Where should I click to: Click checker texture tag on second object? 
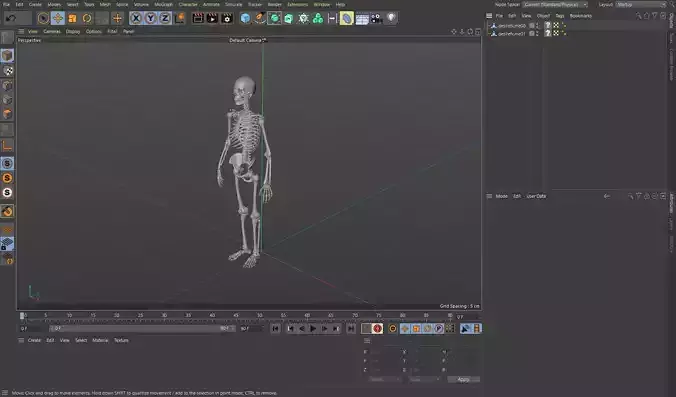(x=556, y=34)
